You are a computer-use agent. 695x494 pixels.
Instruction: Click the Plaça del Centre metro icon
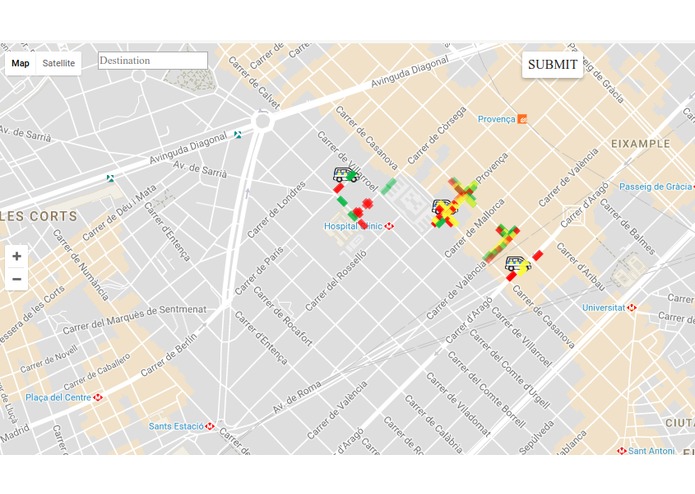coord(98,397)
